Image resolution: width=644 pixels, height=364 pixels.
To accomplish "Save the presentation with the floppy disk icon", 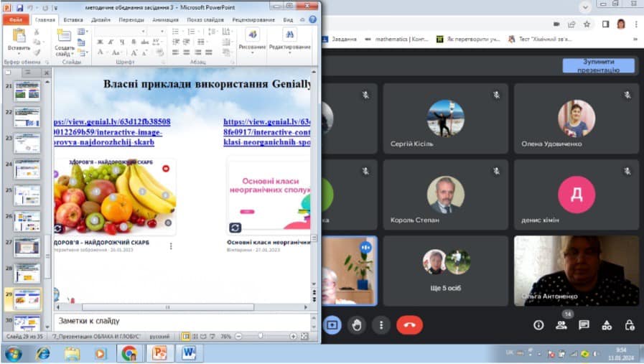I will [x=19, y=7].
